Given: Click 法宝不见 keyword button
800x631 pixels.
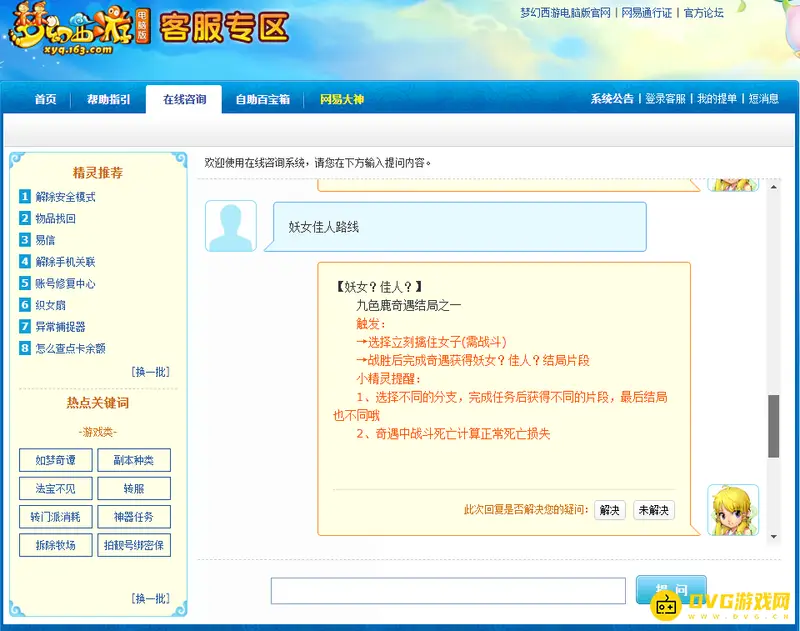Looking at the screenshot, I should 56,489.
